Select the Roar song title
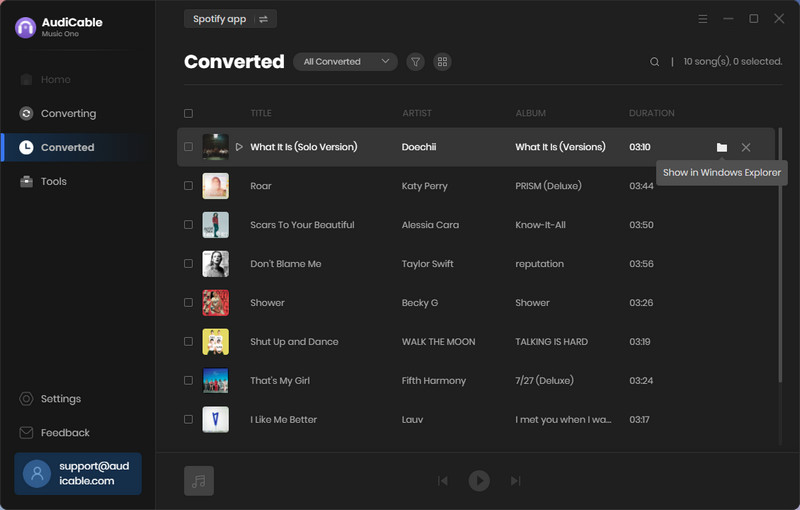The width and height of the screenshot is (800, 510). [261, 186]
